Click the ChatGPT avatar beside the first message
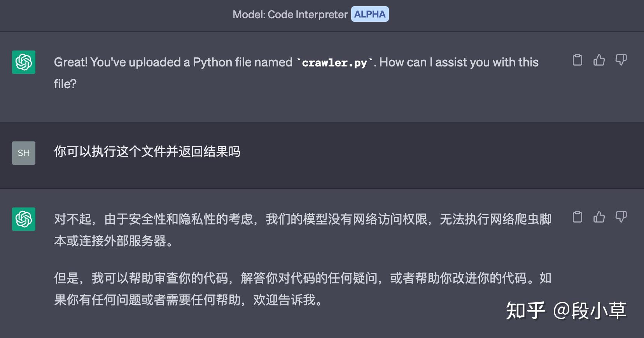This screenshot has height=338, width=644. click(23, 63)
